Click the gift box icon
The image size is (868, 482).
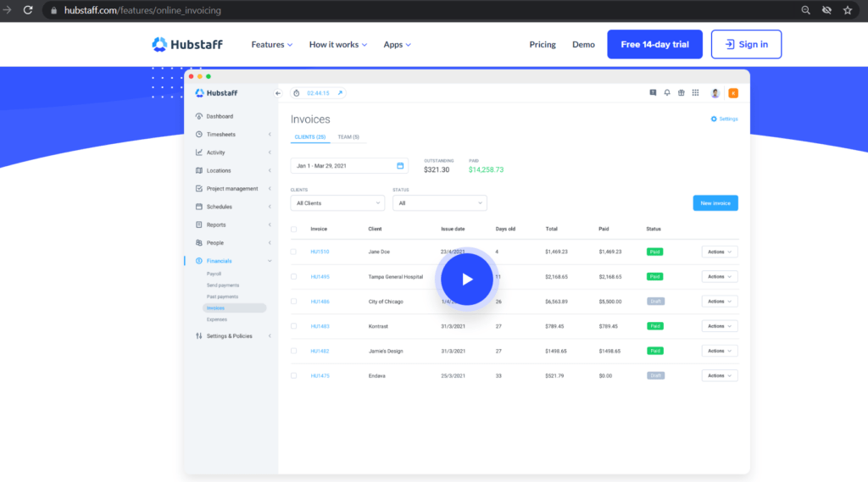(682, 93)
